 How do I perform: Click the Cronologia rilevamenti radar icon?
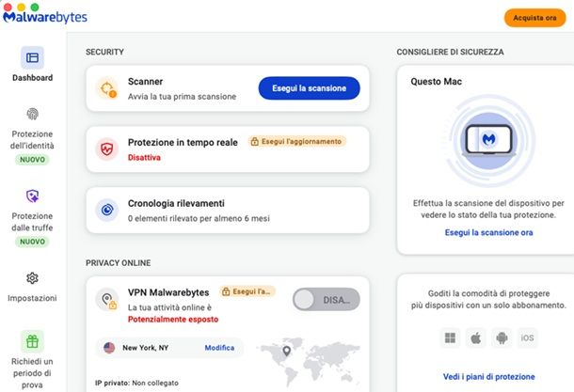click(x=107, y=210)
